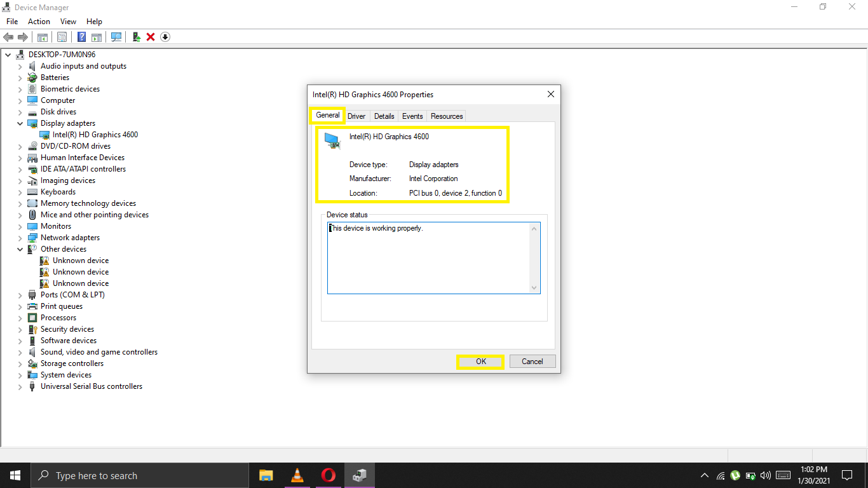Open VLC media player from the taskbar
The height and width of the screenshot is (488, 868).
click(x=297, y=475)
